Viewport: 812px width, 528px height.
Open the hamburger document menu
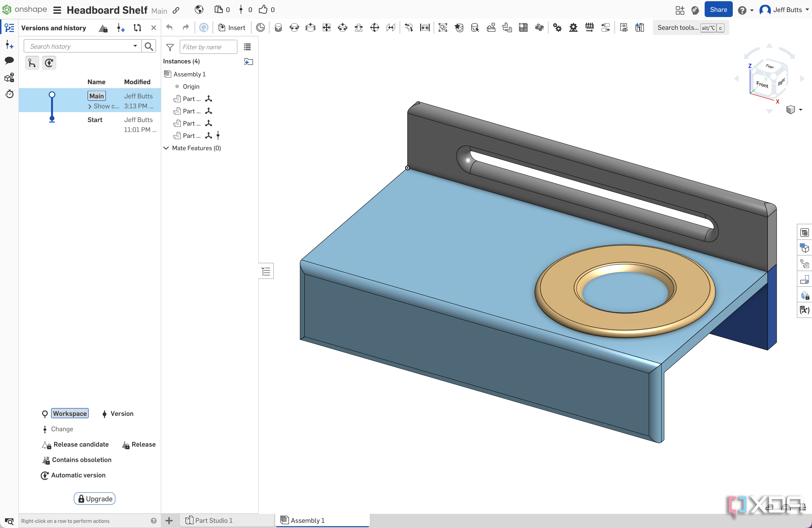[x=57, y=10]
